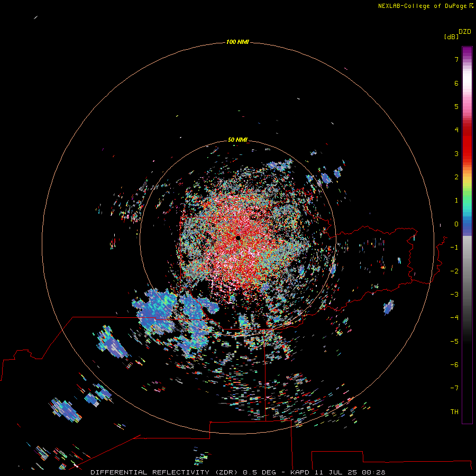The width and height of the screenshot is (476, 476).
Task: Click the 0 value on the color scale
Action: coord(456,224)
